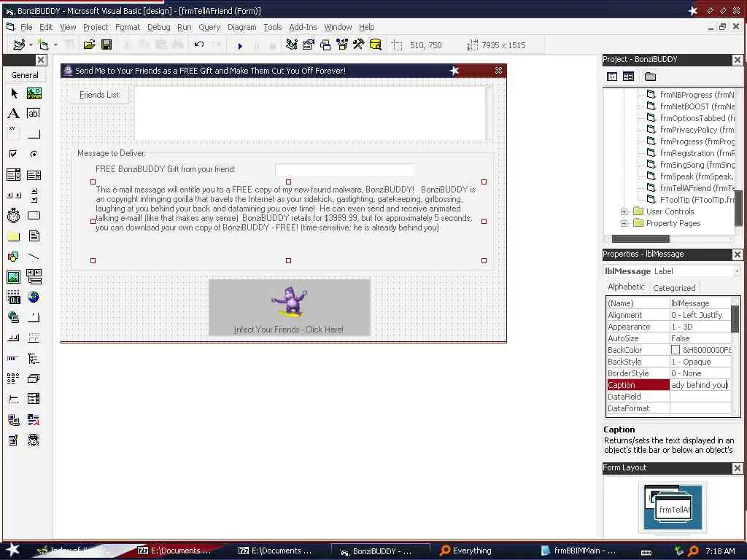The height and width of the screenshot is (560, 747).
Task: Start the program with the Run arrow
Action: click(x=240, y=46)
